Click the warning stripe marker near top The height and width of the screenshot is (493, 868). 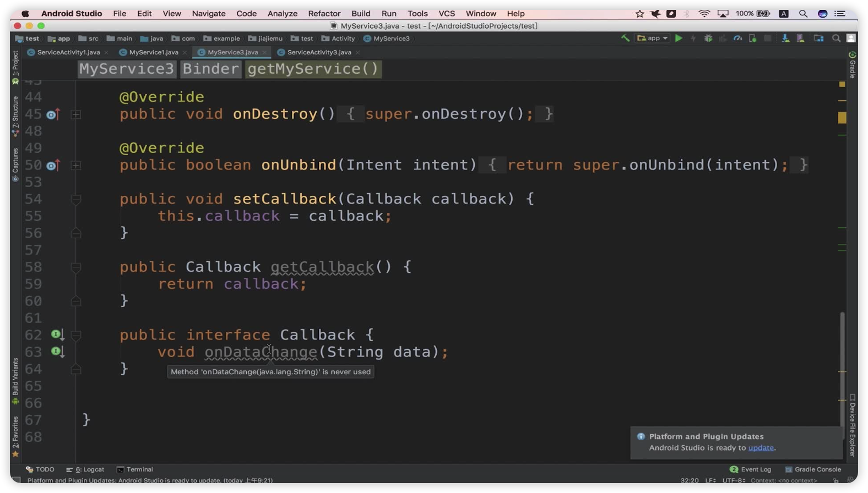tap(842, 84)
